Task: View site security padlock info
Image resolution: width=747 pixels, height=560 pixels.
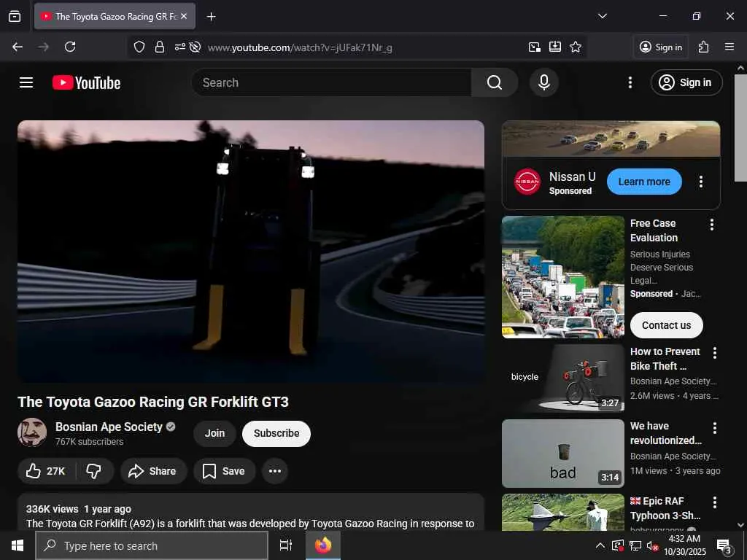Action: [160, 47]
